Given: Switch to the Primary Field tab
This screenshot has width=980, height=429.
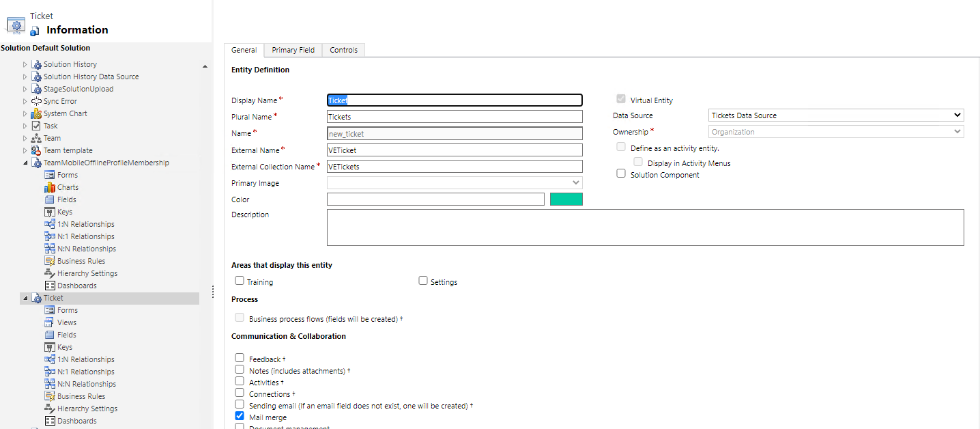Looking at the screenshot, I should 293,50.
